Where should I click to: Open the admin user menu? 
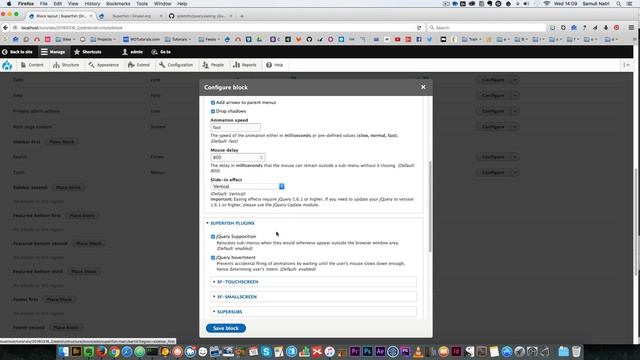click(x=132, y=52)
